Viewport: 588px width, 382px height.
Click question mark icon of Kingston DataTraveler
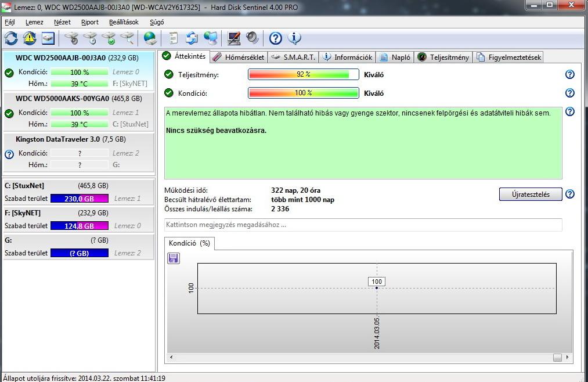(x=9, y=154)
